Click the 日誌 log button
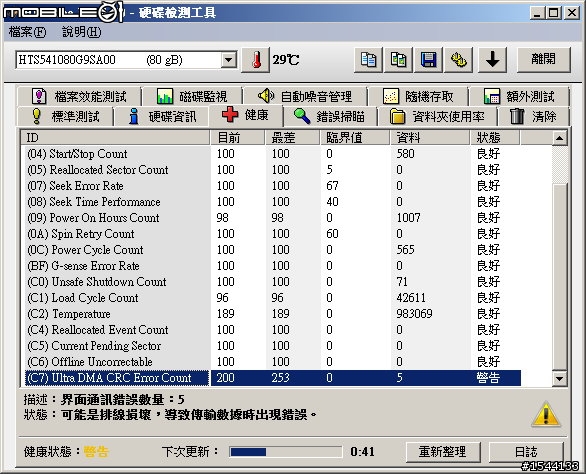586x474 pixels. [526, 452]
